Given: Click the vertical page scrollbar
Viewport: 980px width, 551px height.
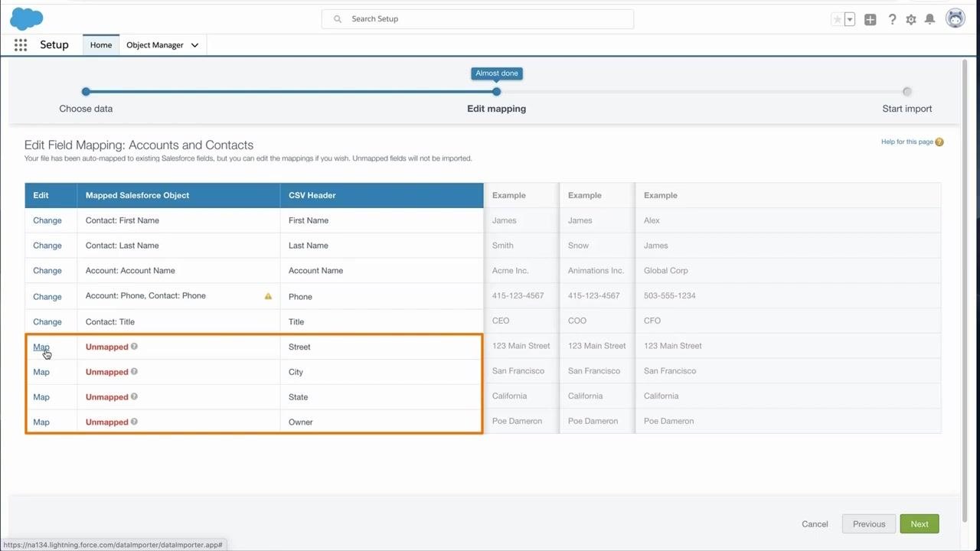Looking at the screenshot, I should (x=964, y=291).
